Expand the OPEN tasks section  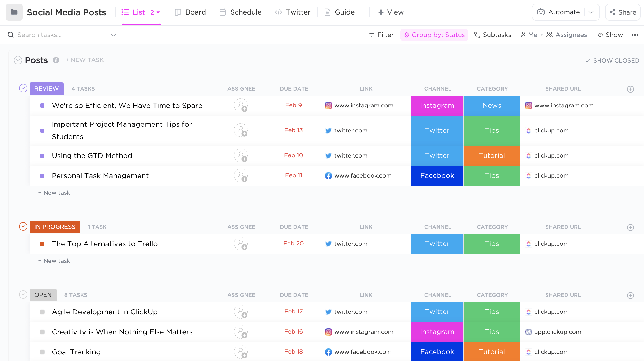(x=23, y=295)
